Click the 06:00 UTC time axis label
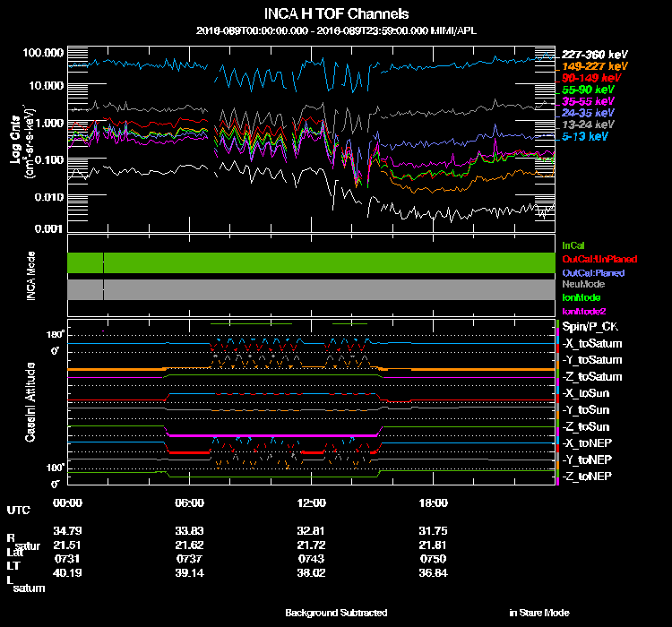The image size is (672, 627). click(190, 502)
